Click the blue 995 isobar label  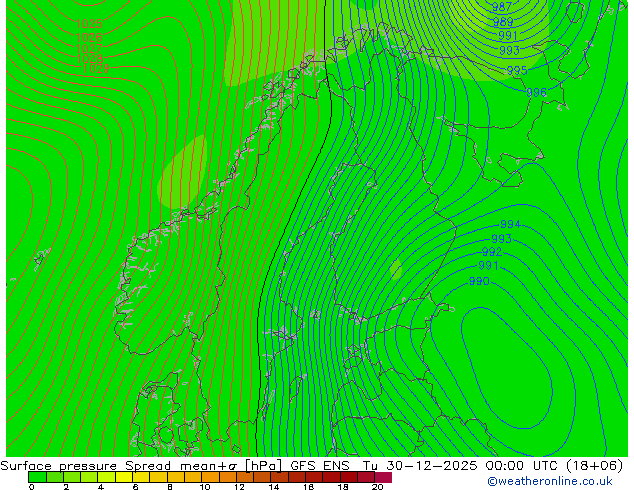click(517, 70)
